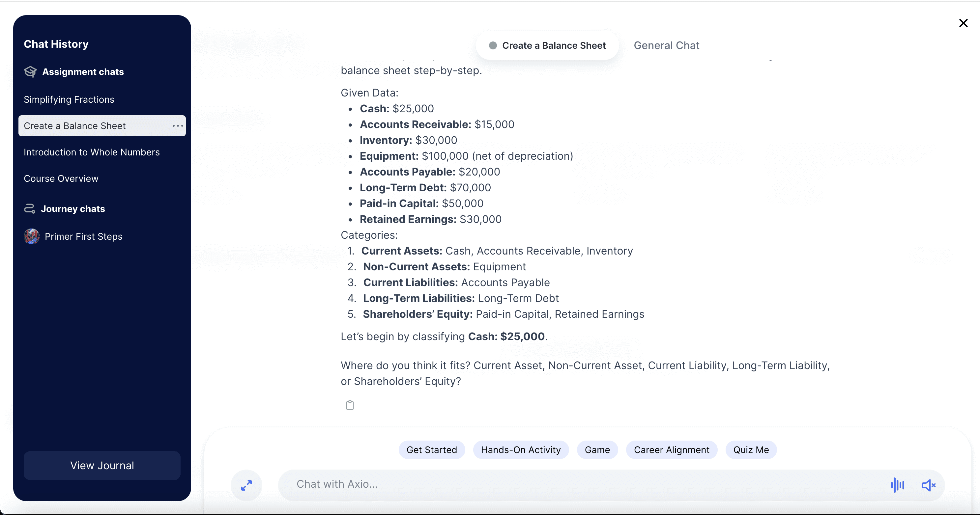This screenshot has height=515, width=980.
Task: Click the Career Alignment chip
Action: [x=671, y=450]
